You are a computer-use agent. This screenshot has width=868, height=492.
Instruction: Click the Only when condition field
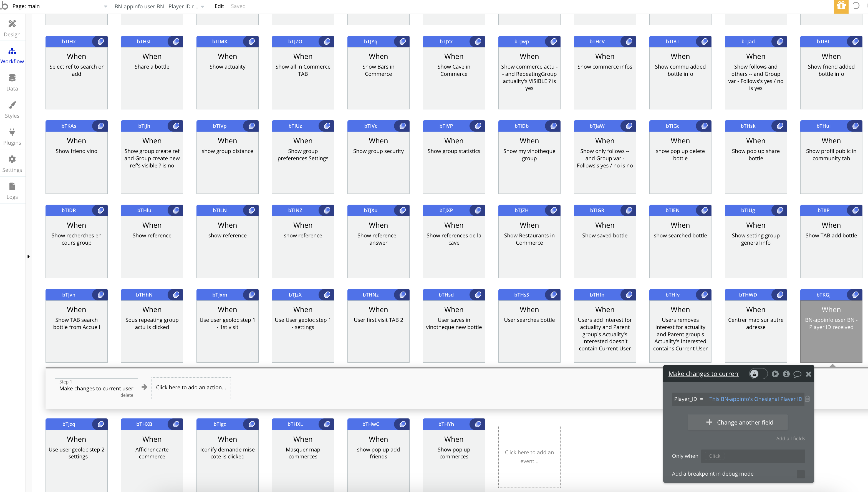point(753,456)
